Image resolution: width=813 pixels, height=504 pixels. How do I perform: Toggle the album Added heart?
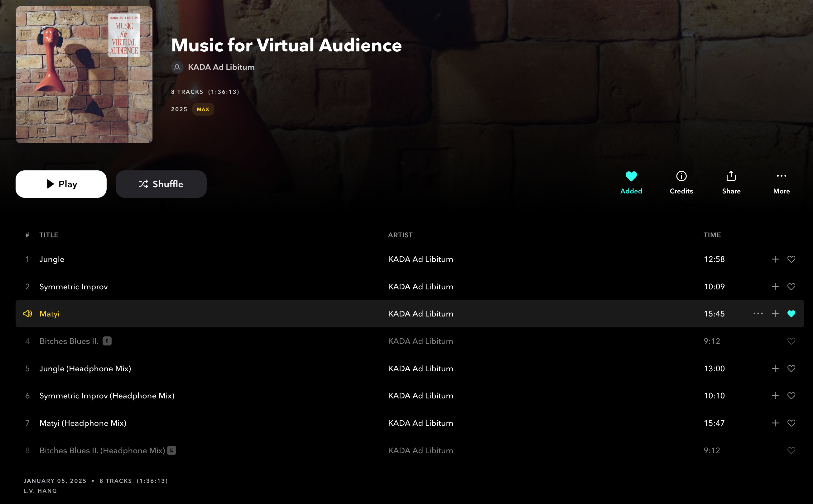[x=631, y=176]
